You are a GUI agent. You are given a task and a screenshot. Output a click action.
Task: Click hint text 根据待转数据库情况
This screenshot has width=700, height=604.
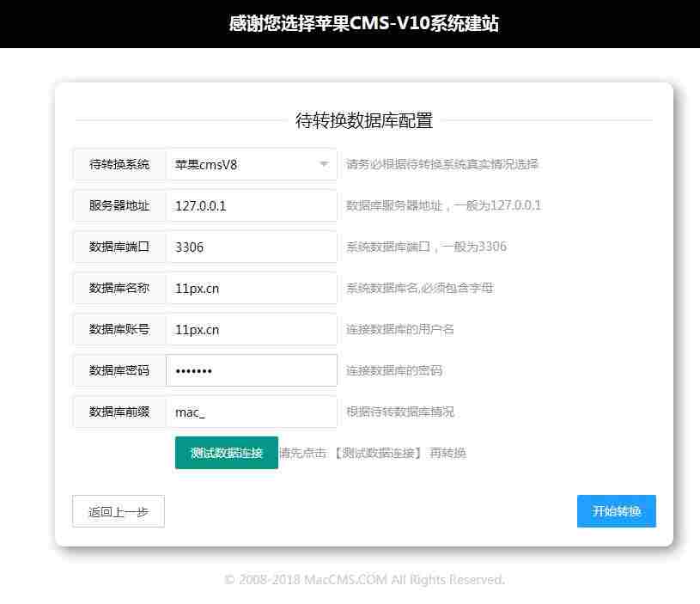coord(400,412)
